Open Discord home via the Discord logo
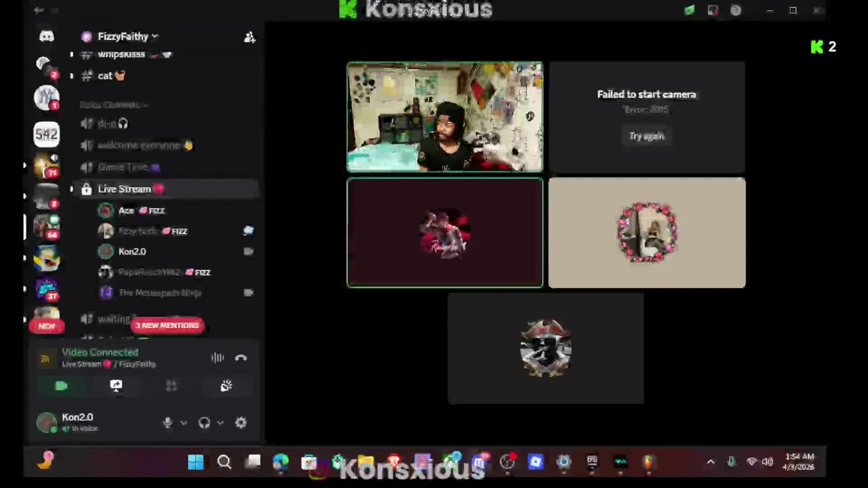868x488 pixels. (x=46, y=36)
